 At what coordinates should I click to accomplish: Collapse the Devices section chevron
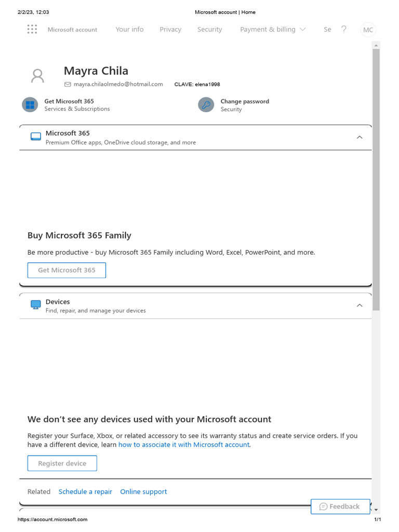click(360, 305)
